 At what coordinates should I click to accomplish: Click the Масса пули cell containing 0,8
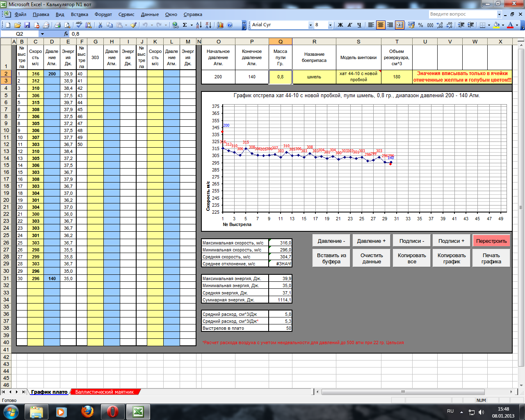click(280, 77)
